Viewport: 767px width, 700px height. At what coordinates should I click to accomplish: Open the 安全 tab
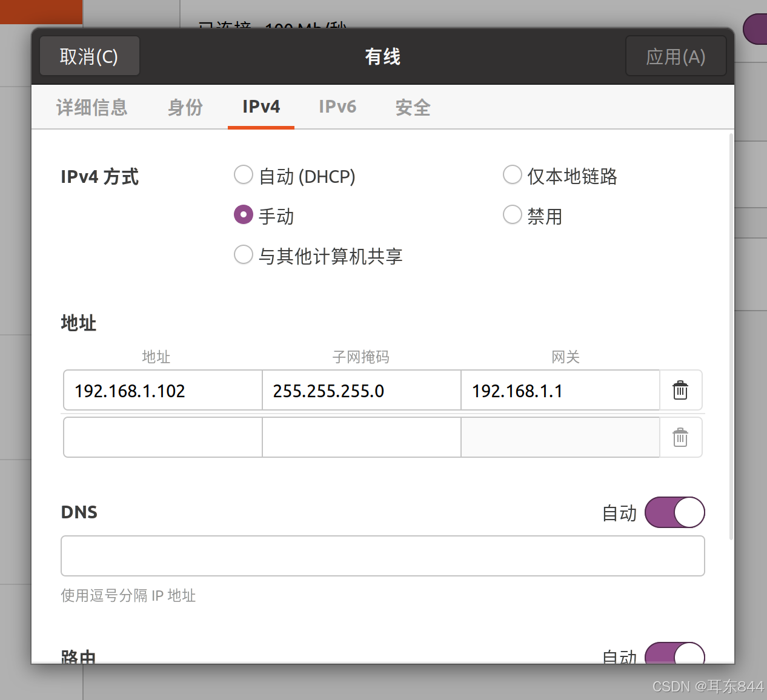(x=413, y=107)
